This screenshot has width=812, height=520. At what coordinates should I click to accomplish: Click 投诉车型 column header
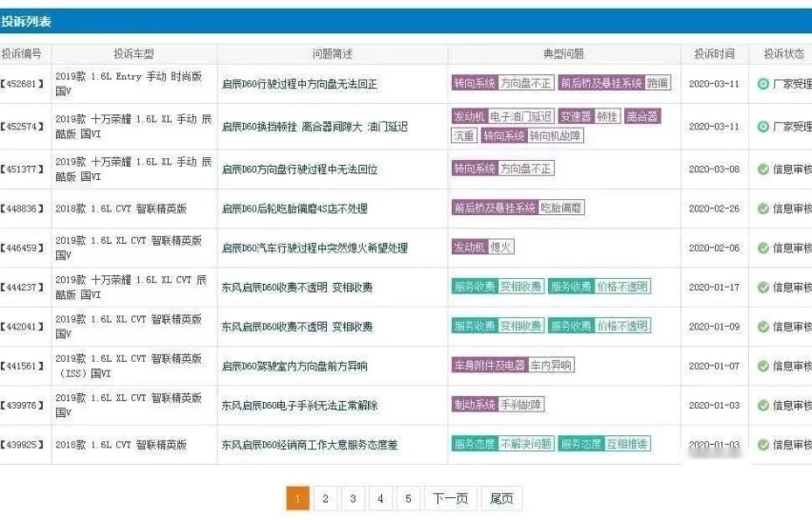[133, 54]
